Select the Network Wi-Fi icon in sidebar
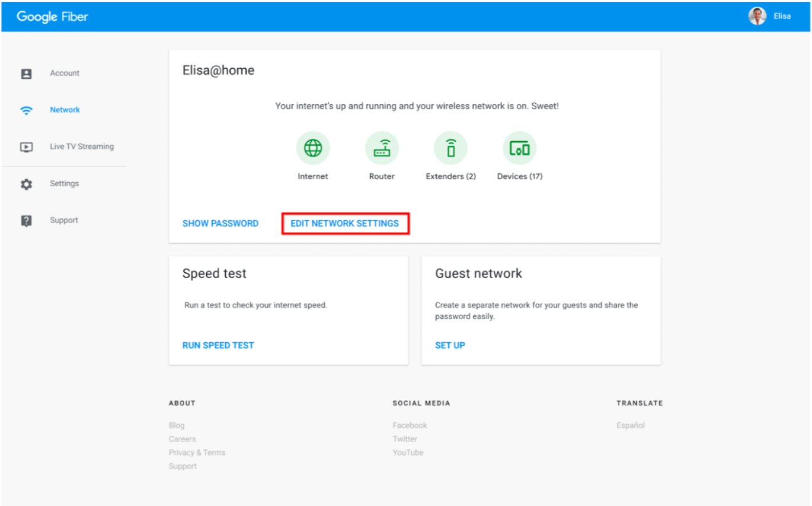 (x=26, y=110)
